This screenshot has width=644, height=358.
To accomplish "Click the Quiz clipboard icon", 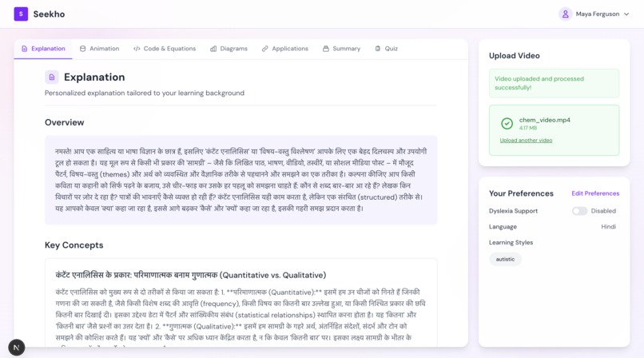I will click(378, 49).
